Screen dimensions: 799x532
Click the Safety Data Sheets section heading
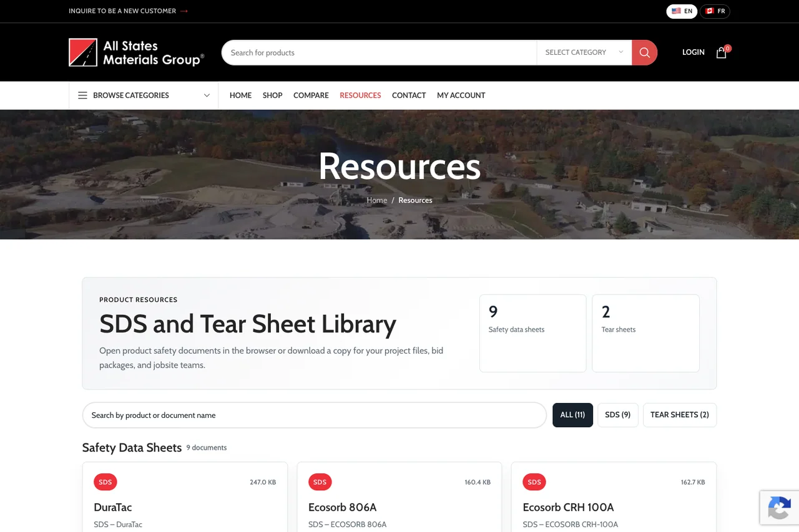[x=132, y=448]
